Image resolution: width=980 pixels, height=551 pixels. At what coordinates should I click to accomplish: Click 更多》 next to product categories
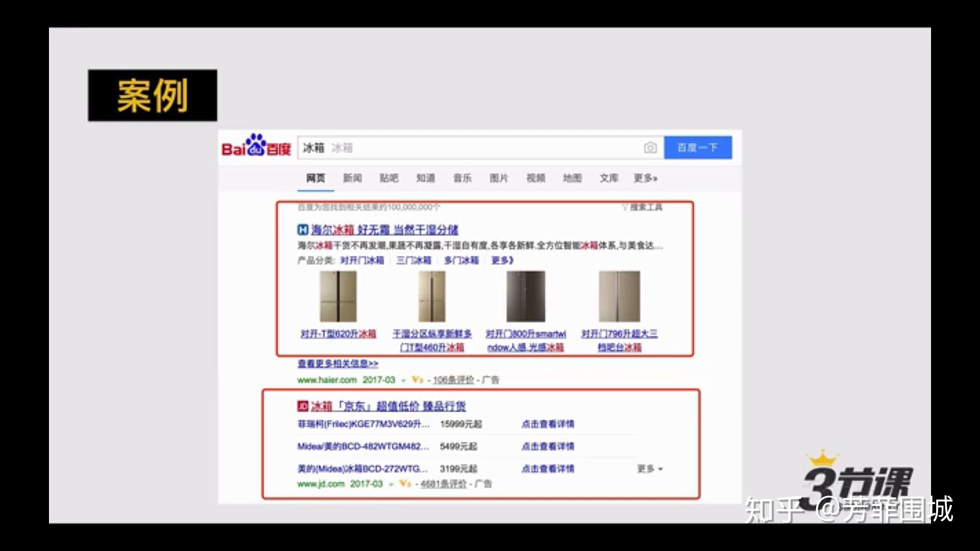tap(502, 261)
